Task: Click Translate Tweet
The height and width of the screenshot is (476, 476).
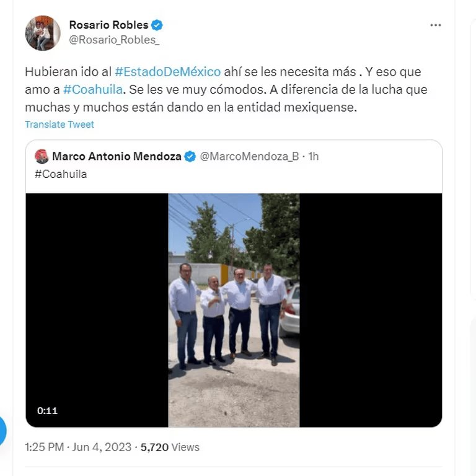Action: click(59, 125)
